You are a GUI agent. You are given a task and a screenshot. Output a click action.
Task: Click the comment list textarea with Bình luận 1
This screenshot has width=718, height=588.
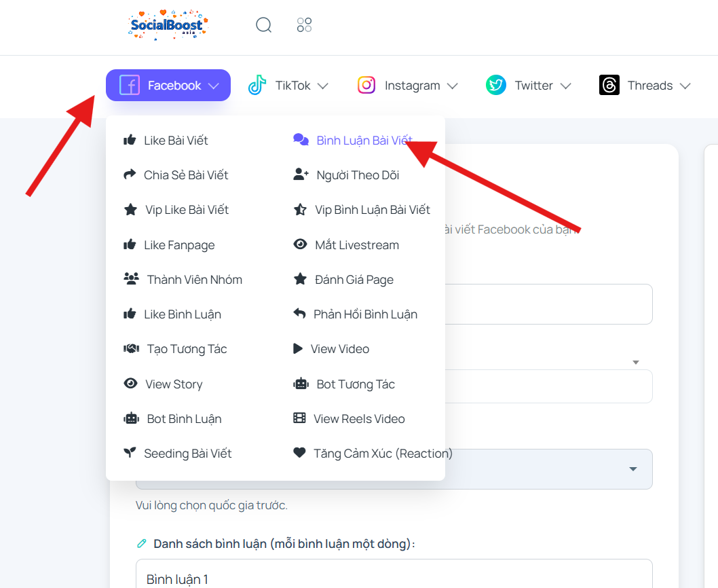(394, 573)
